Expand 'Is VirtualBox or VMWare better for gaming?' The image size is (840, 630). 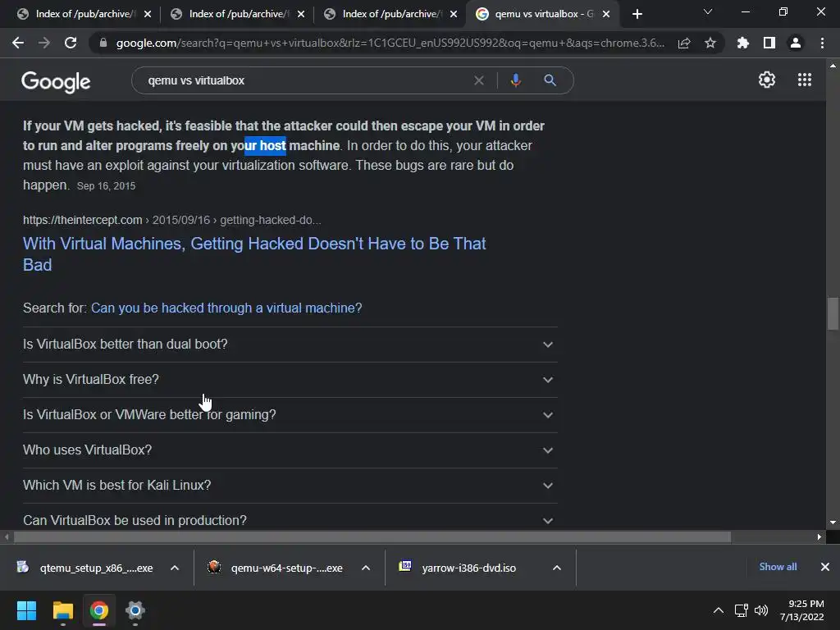[x=290, y=415]
